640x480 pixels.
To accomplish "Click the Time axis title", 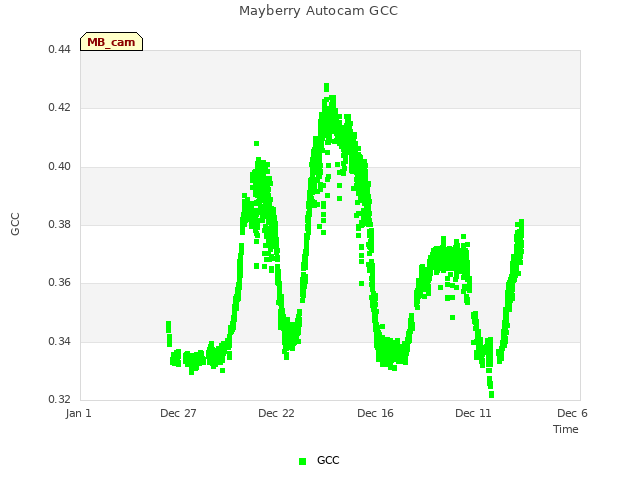I will click(566, 429).
